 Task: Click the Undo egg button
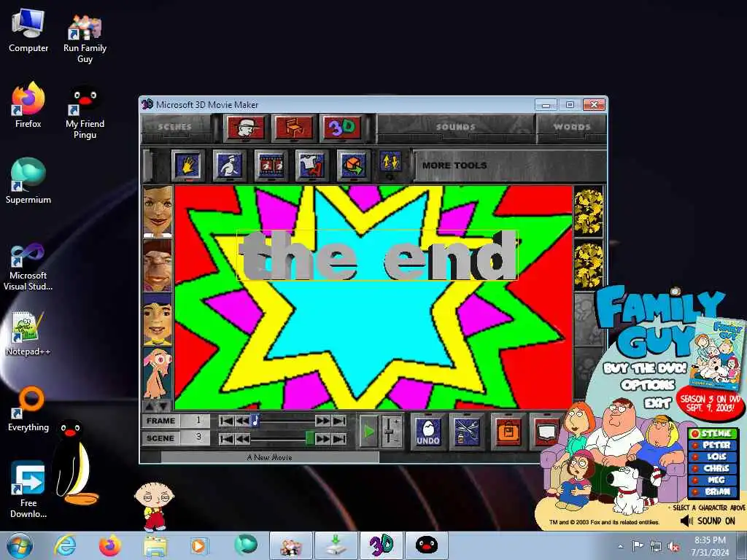(427, 432)
